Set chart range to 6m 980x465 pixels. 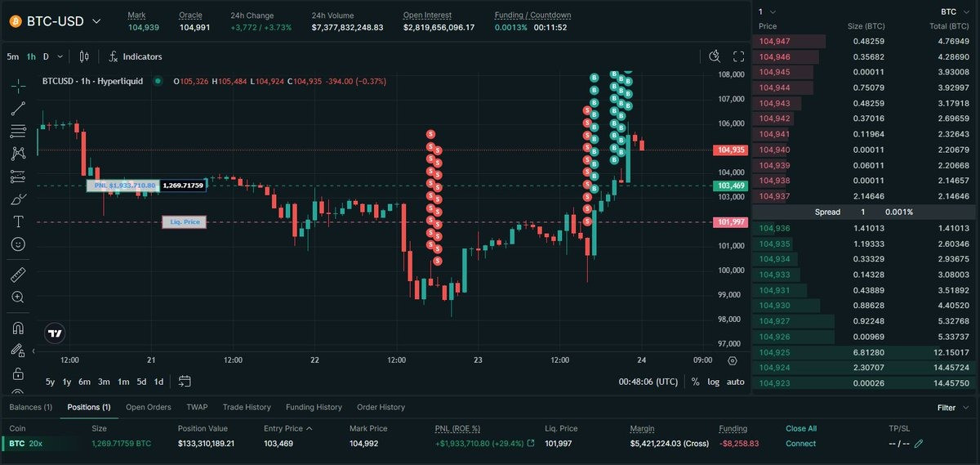[x=84, y=382]
